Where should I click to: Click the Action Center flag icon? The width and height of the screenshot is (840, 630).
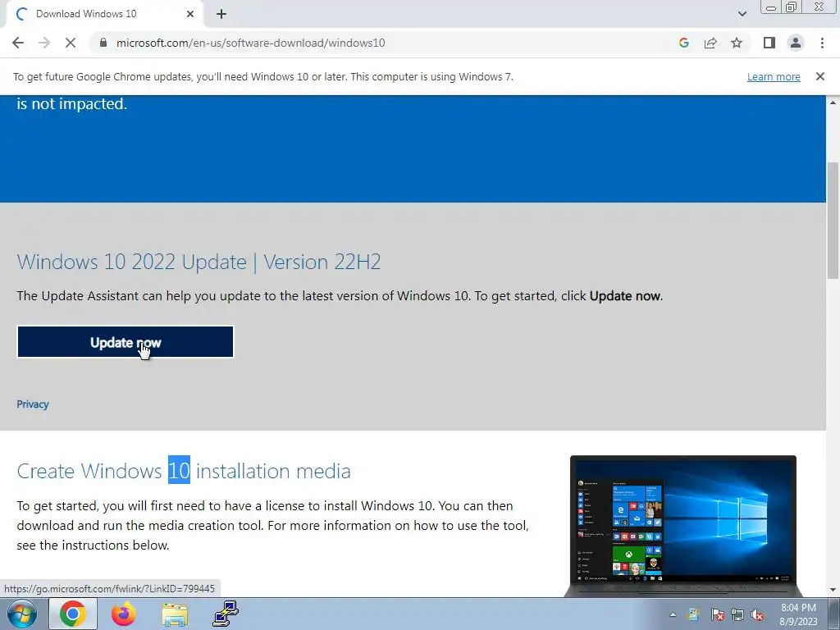tap(717, 614)
